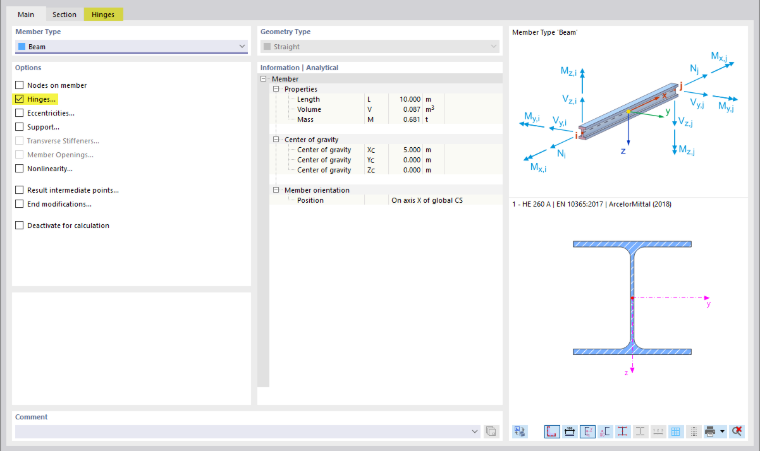Click the dotted list values icon
This screenshot has height=451, width=760.
pyautogui.click(x=693, y=431)
